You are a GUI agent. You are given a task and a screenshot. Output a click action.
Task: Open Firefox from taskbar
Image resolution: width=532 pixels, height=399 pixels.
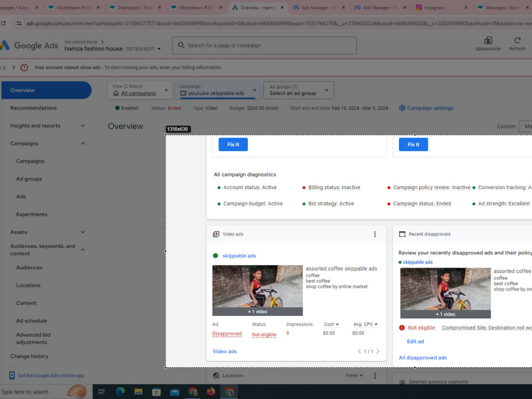pyautogui.click(x=211, y=392)
